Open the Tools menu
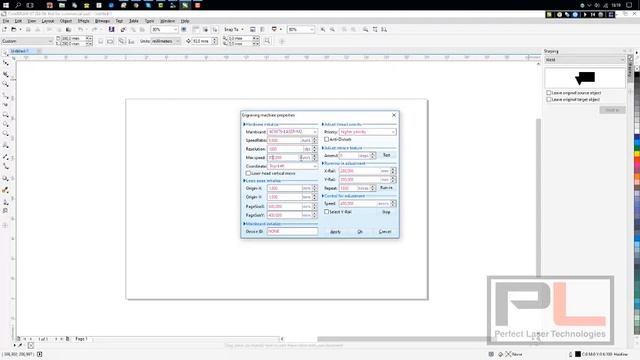Screen dimensions: 640x360 149,21
